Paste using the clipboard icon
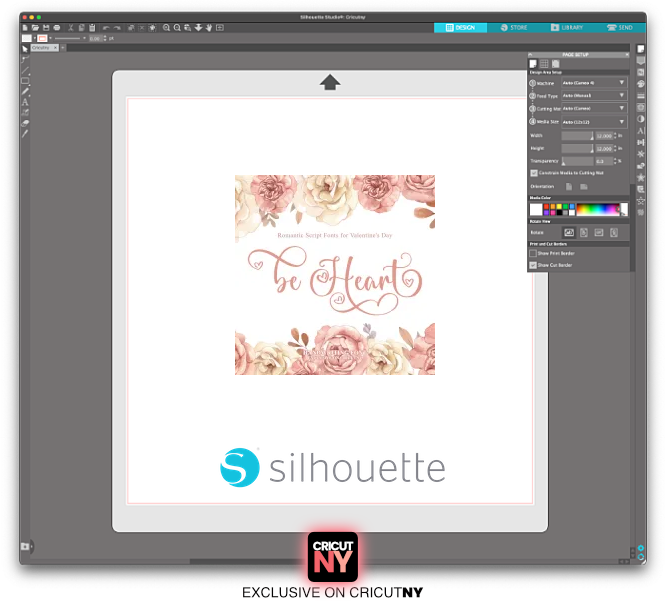This screenshot has width=665, height=604. tap(92, 28)
